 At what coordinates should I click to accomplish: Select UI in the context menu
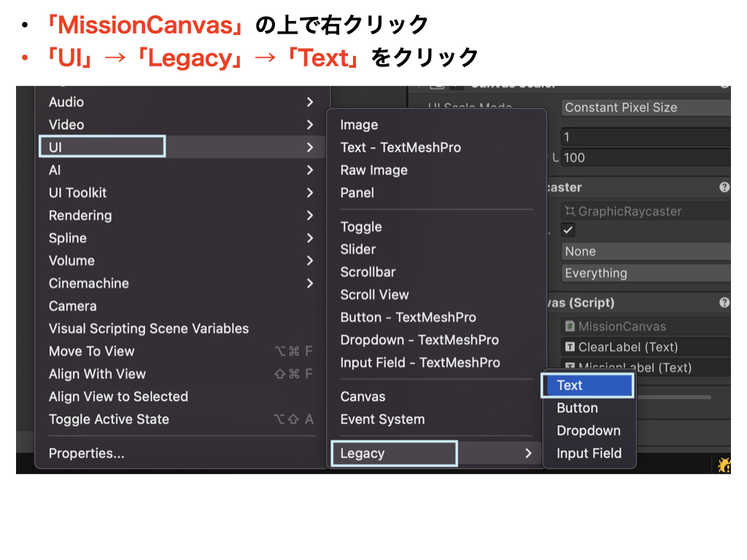[x=102, y=147]
